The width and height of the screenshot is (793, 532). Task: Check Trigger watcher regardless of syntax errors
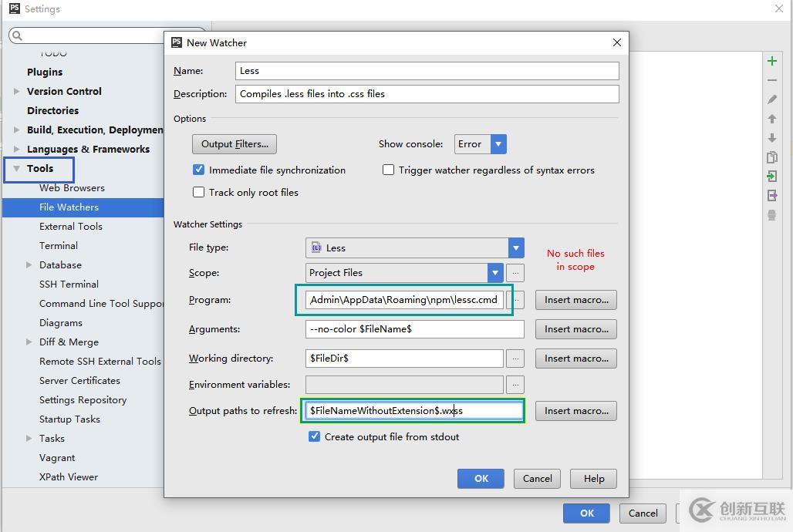389,170
